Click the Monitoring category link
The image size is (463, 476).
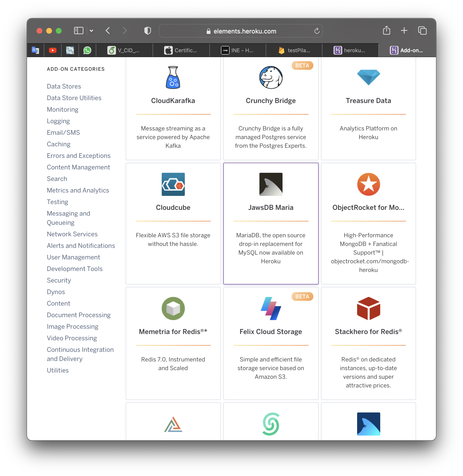(x=63, y=109)
